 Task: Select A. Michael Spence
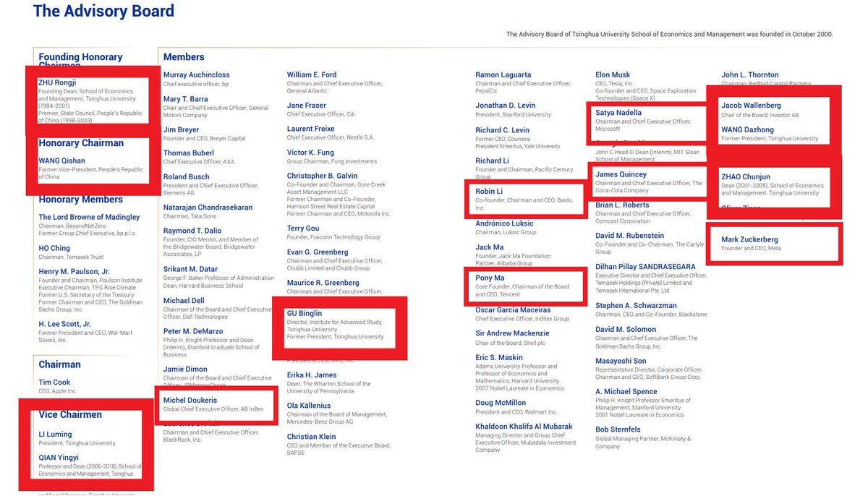[628, 392]
